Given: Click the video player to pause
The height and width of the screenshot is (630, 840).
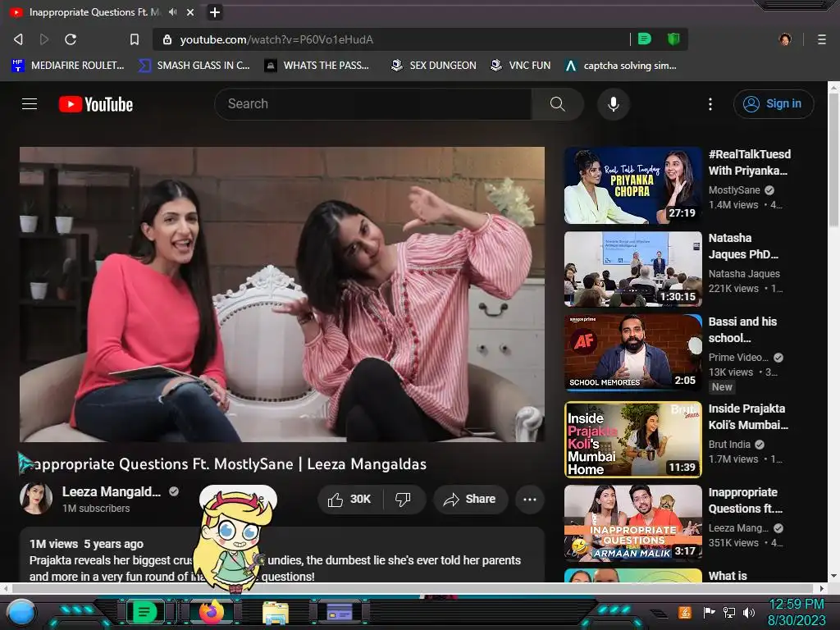Looking at the screenshot, I should [282, 294].
